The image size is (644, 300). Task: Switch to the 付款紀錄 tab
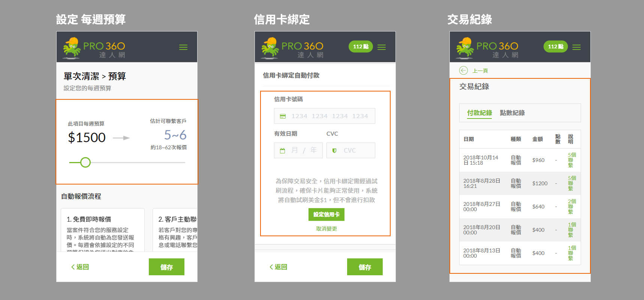pyautogui.click(x=479, y=113)
